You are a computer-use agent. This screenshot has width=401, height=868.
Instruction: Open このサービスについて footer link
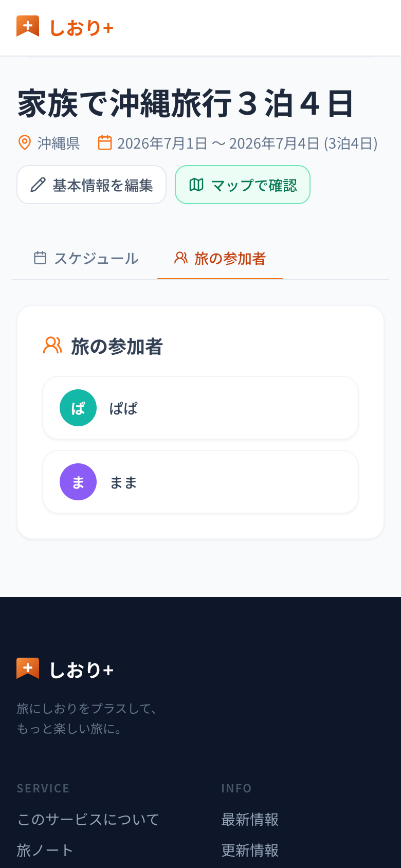[88, 819]
